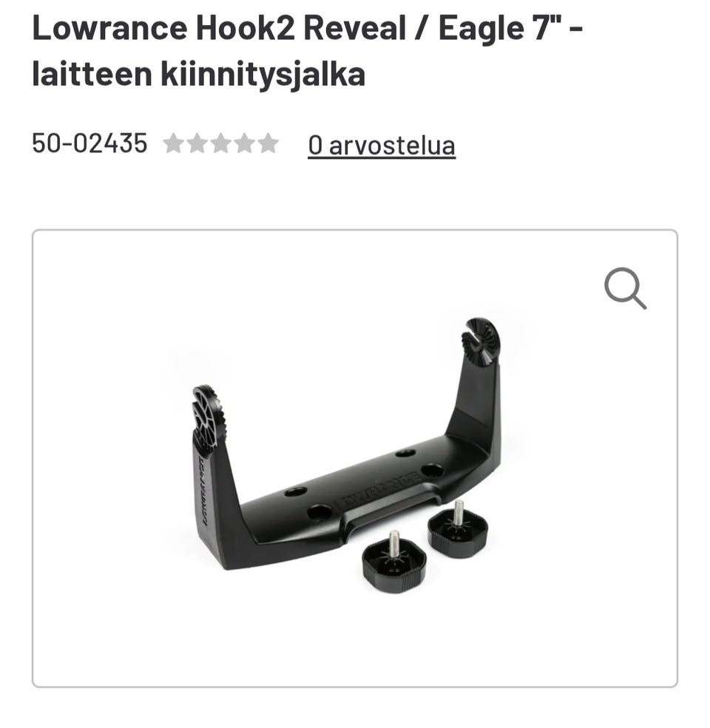Select the second rating star
The image size is (710, 728).
pos(197,143)
